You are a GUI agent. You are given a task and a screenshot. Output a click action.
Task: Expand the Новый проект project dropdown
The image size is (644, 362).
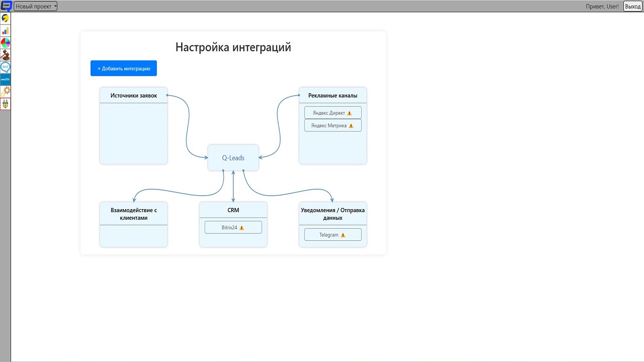point(36,7)
